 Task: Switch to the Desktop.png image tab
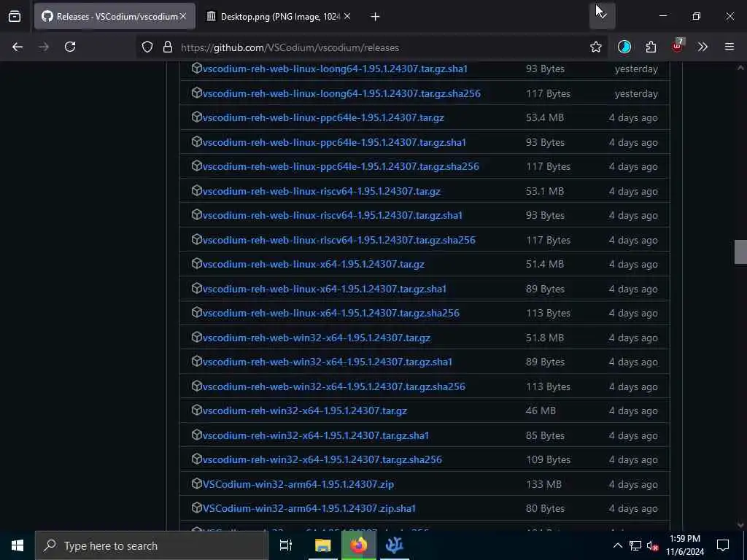point(279,17)
